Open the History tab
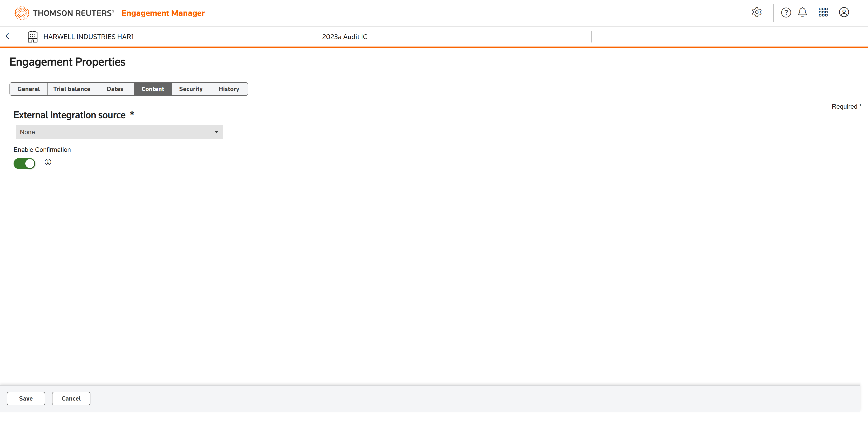Screen dimensions: 868x427 229,89
